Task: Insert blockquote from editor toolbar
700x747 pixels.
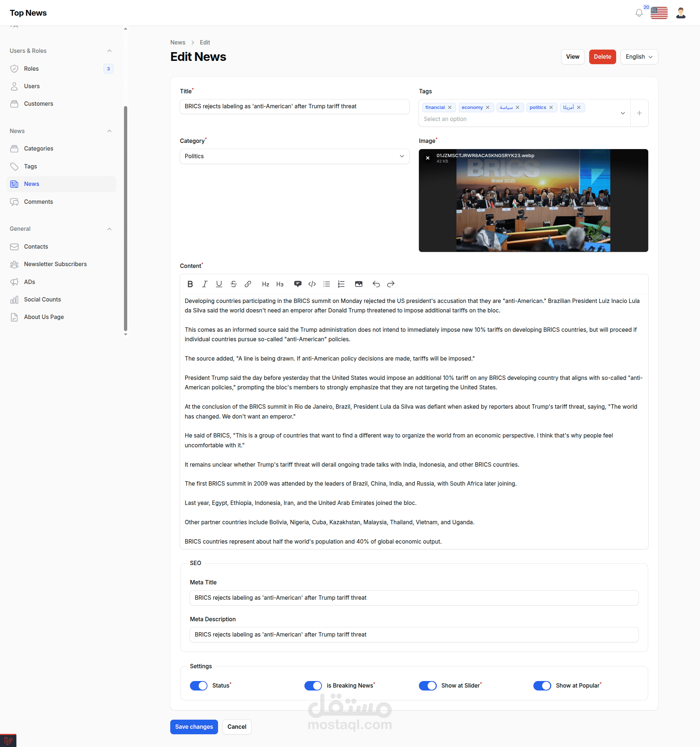Action: (x=297, y=284)
